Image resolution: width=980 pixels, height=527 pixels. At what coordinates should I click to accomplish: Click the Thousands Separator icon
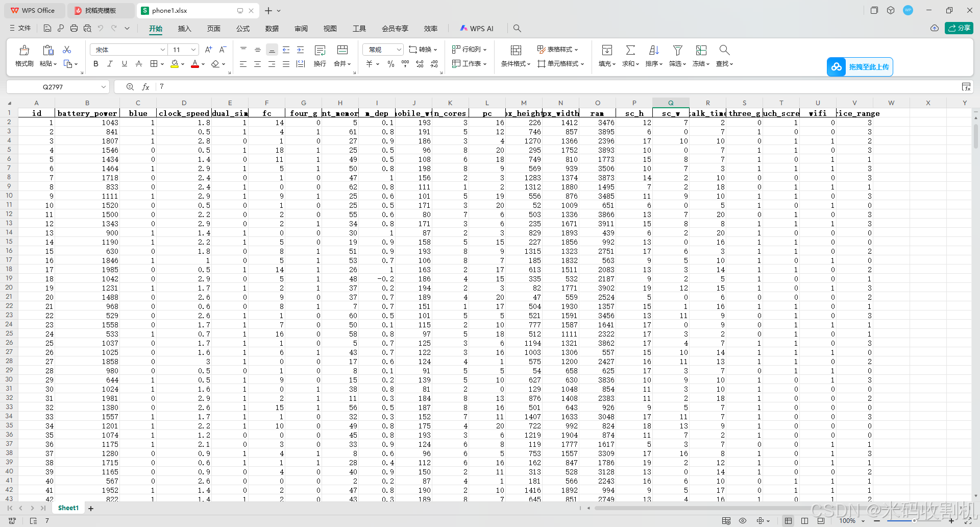pyautogui.click(x=405, y=64)
